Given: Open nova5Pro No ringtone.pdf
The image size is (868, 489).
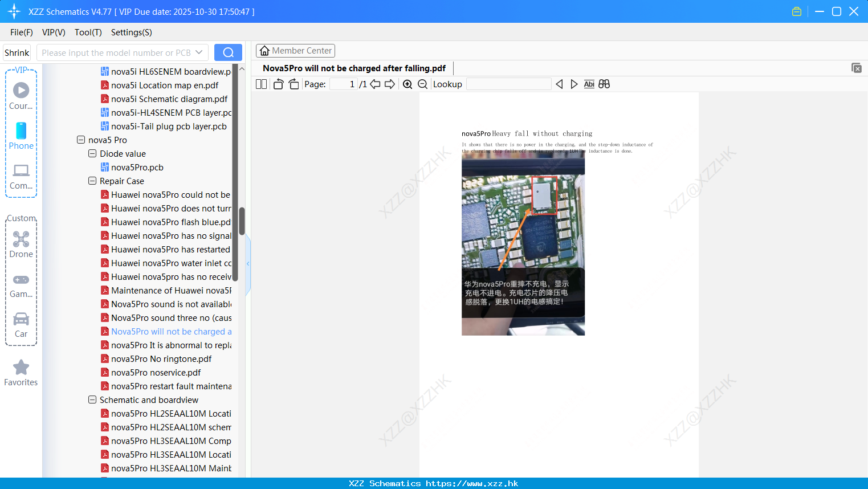Looking at the screenshot, I should tap(156, 358).
